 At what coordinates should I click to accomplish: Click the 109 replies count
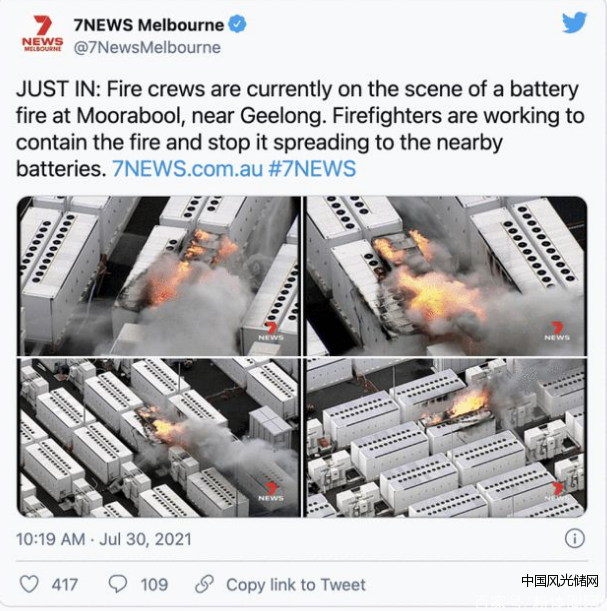pos(154,585)
